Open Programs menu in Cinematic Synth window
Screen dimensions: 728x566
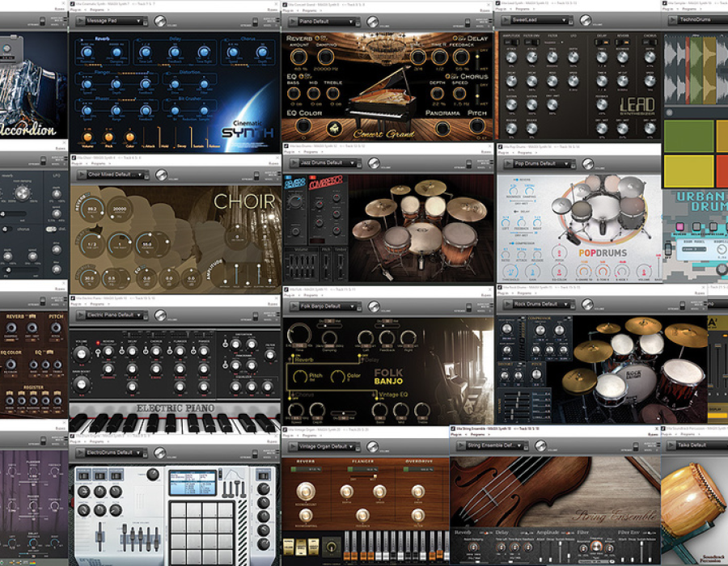point(98,10)
